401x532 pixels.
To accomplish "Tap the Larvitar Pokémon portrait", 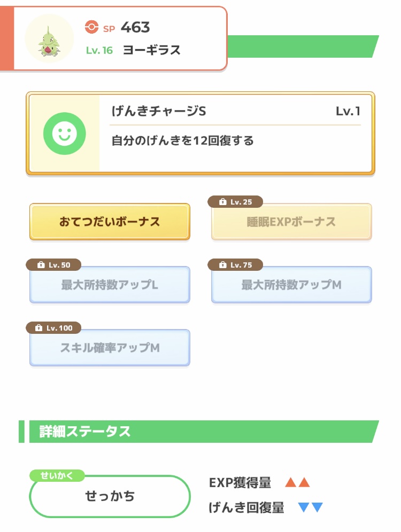I will coord(49,39).
